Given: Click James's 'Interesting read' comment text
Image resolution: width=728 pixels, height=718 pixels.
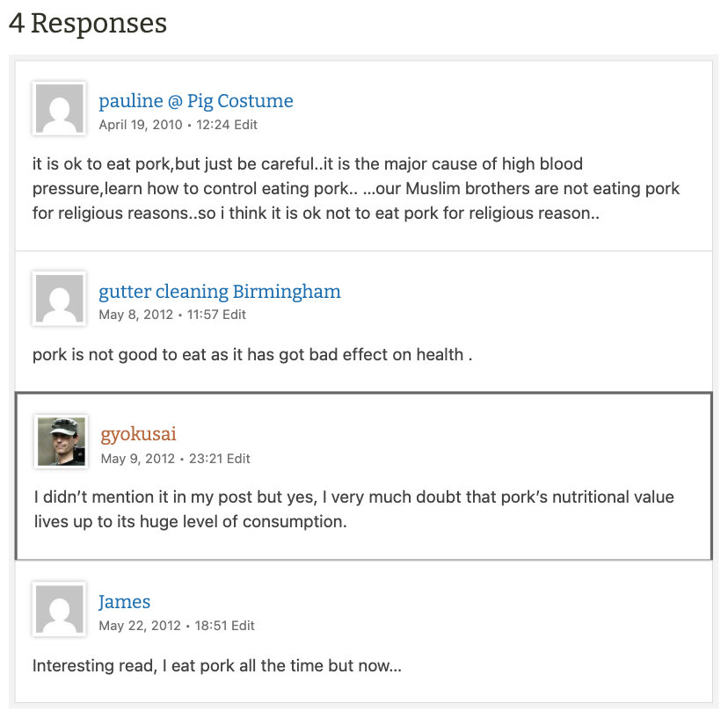Looking at the screenshot, I should [216, 665].
